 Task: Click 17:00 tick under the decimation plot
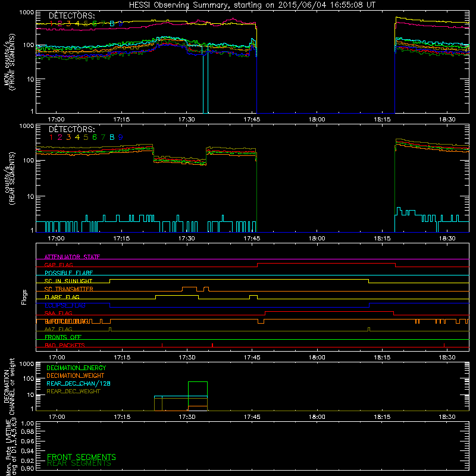coord(57,417)
